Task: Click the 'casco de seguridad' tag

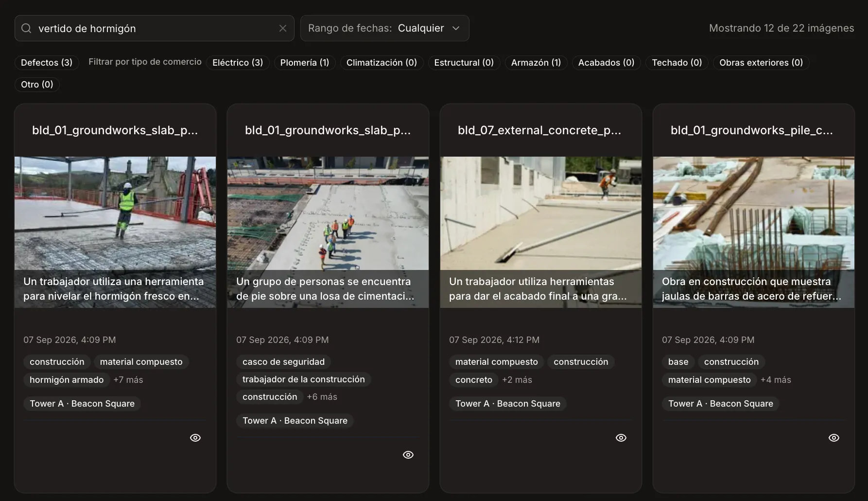Action: coord(284,362)
